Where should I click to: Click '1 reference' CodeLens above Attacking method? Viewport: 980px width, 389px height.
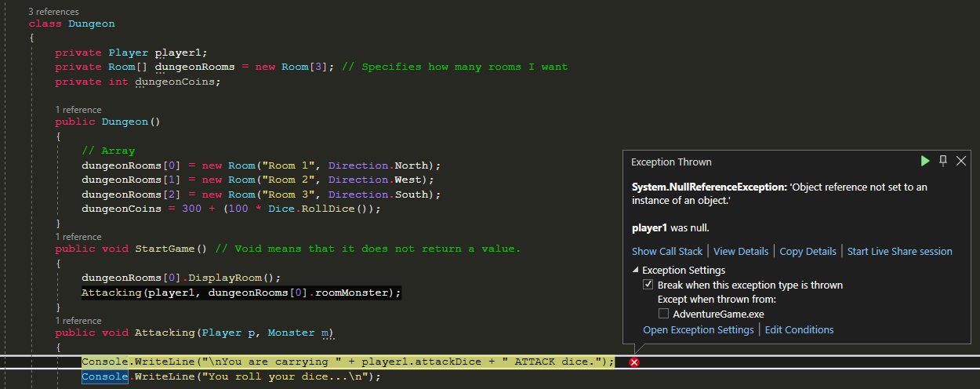tap(78, 321)
